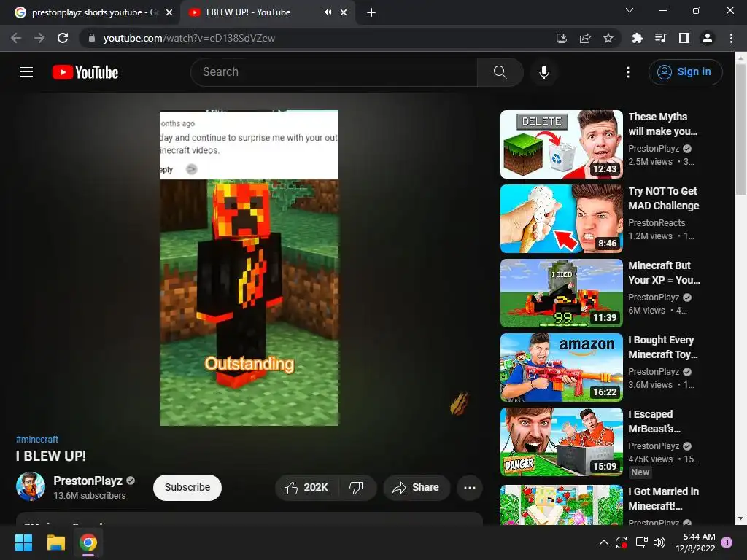The height and width of the screenshot is (560, 747).
Task: Click Minecraft But Your XP title text
Action: [664, 273]
